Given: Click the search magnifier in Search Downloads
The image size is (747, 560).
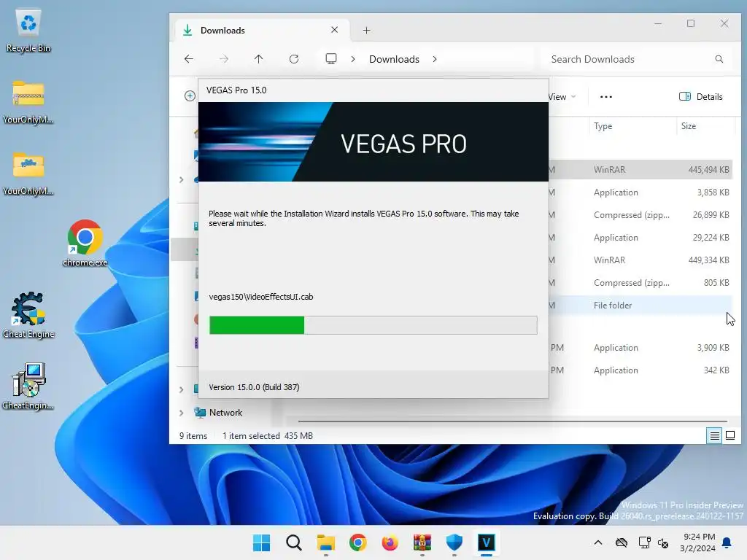Looking at the screenshot, I should [x=719, y=59].
